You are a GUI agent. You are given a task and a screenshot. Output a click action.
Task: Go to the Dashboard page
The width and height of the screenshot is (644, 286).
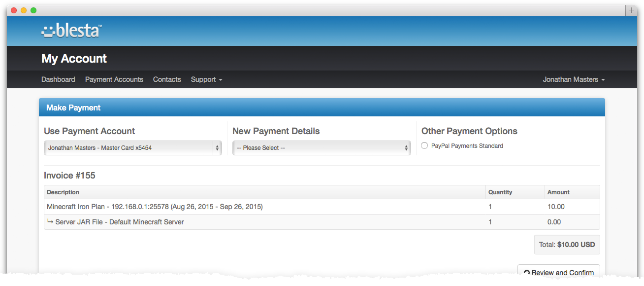58,79
